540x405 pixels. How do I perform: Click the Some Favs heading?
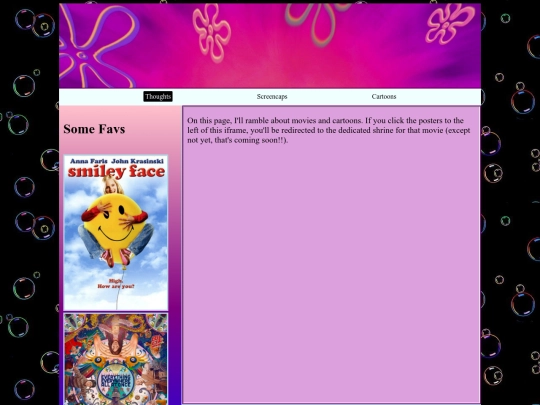(x=94, y=129)
